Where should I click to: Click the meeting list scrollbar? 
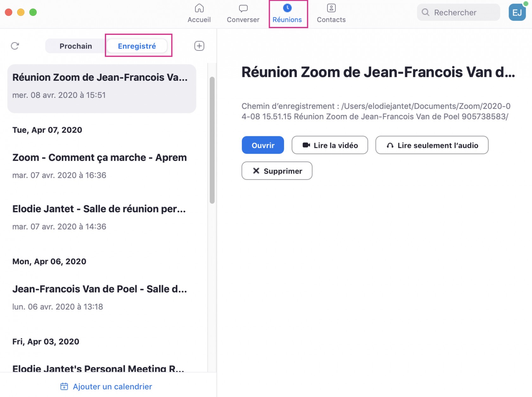click(212, 140)
